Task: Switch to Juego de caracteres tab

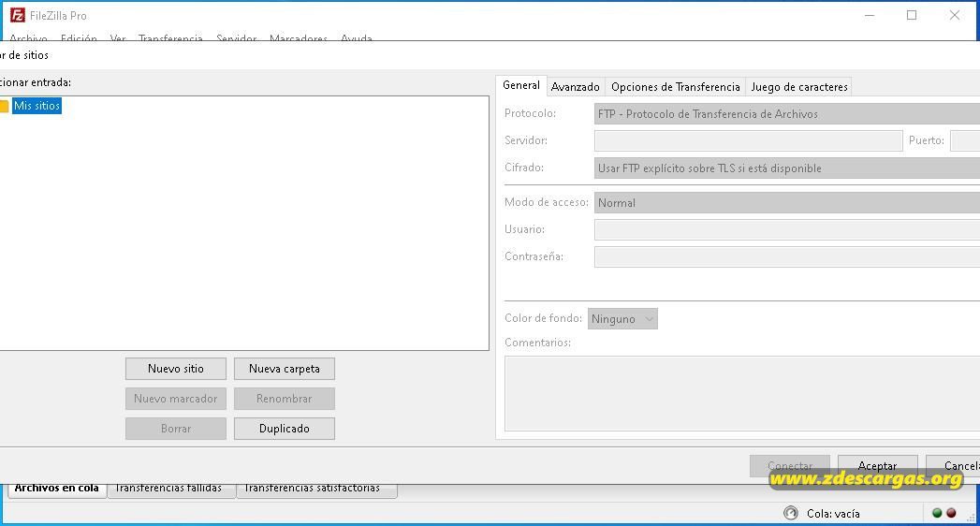Action: click(x=799, y=87)
